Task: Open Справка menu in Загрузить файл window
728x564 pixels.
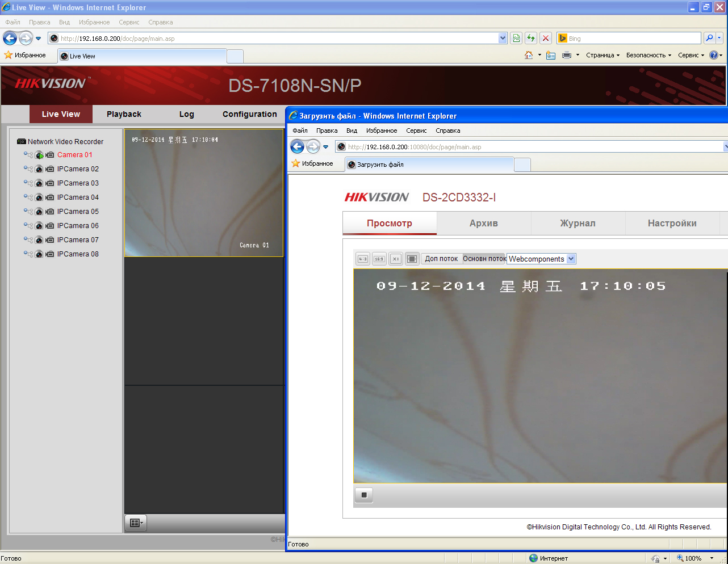Action: click(448, 131)
